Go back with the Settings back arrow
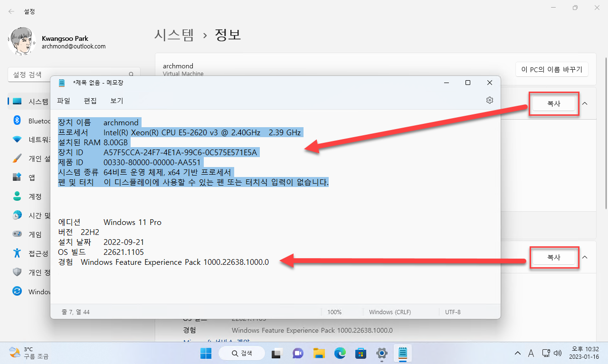Screen dimensions: 608x364 (11, 11)
